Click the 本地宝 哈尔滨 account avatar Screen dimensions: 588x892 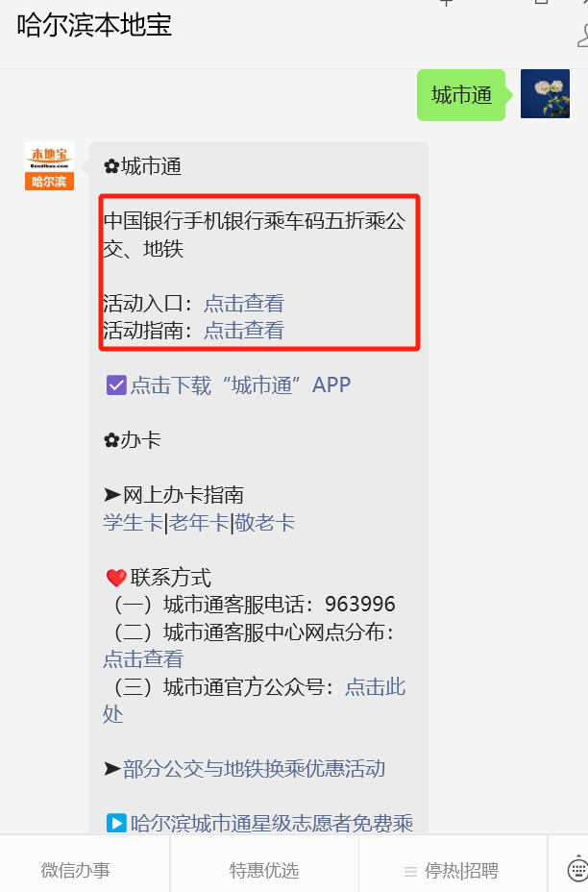click(49, 165)
